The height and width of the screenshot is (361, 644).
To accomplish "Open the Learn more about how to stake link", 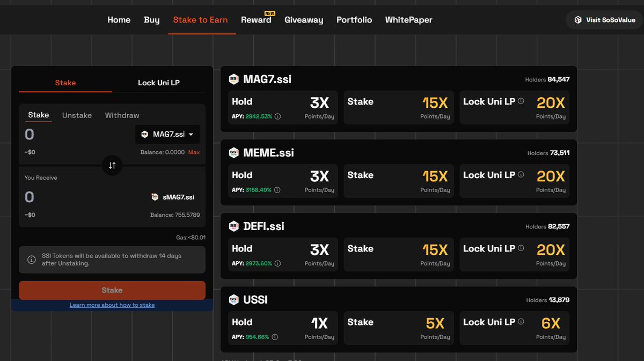I will [x=112, y=305].
